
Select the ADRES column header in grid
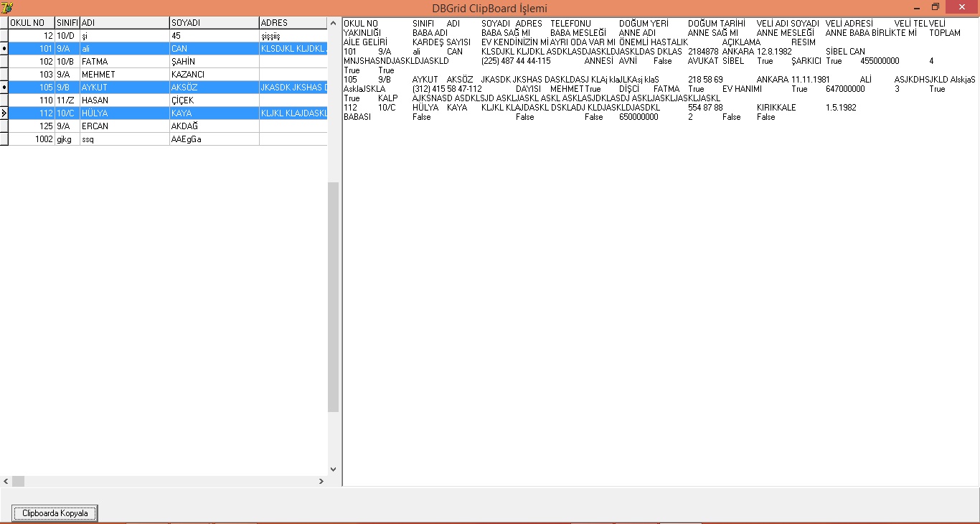(293, 23)
